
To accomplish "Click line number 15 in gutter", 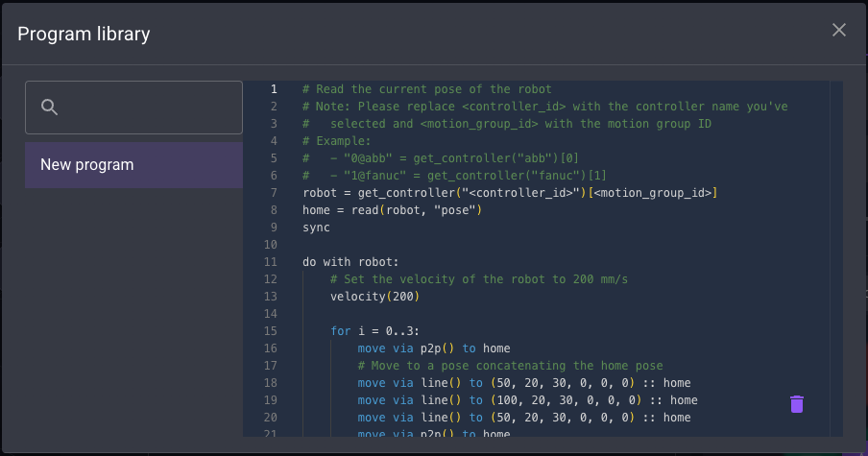I will [270, 331].
